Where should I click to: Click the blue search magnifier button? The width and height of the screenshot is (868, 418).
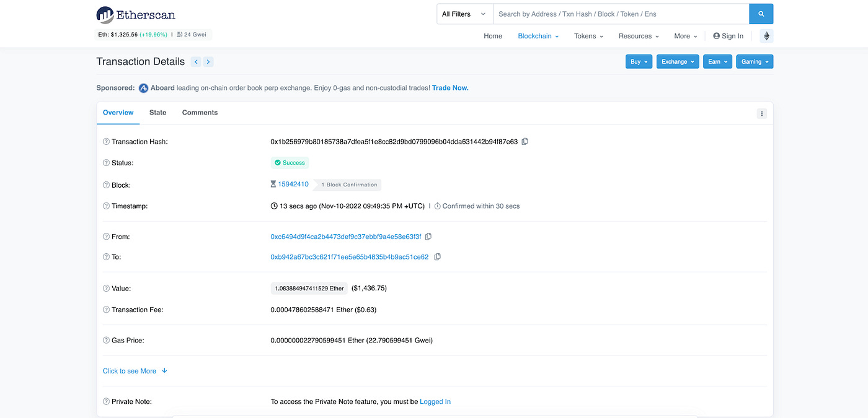click(761, 14)
